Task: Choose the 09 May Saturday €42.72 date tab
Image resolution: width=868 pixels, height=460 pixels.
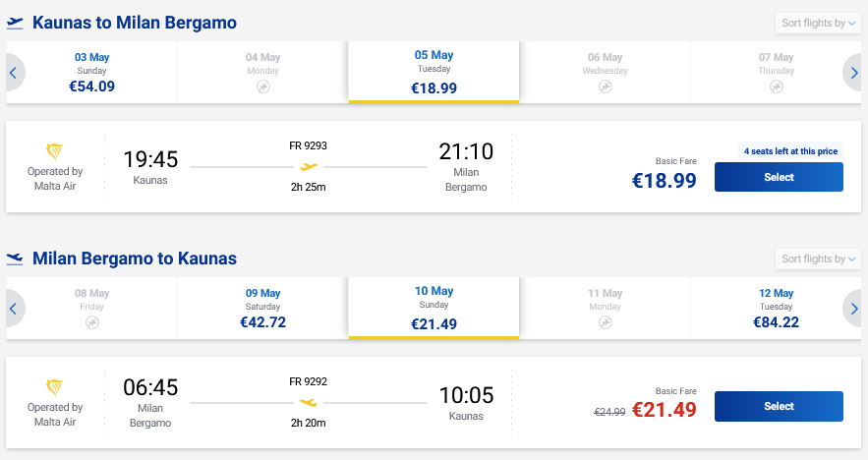Action: 262,308
